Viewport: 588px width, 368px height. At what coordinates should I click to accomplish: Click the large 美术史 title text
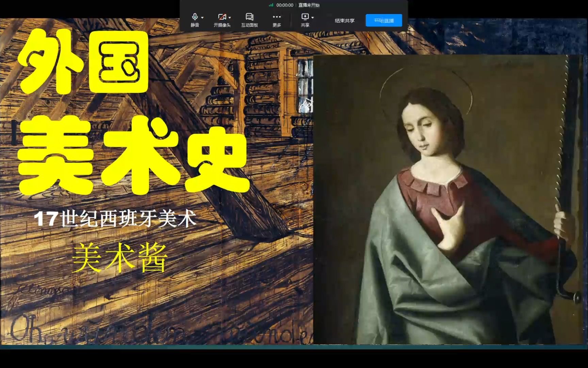click(x=133, y=155)
